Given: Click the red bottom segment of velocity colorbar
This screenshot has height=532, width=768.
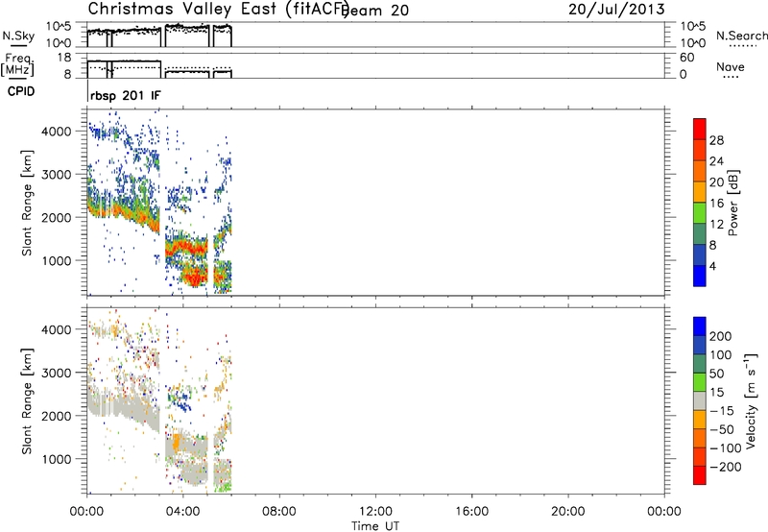Looking at the screenshot, I should [x=700, y=475].
